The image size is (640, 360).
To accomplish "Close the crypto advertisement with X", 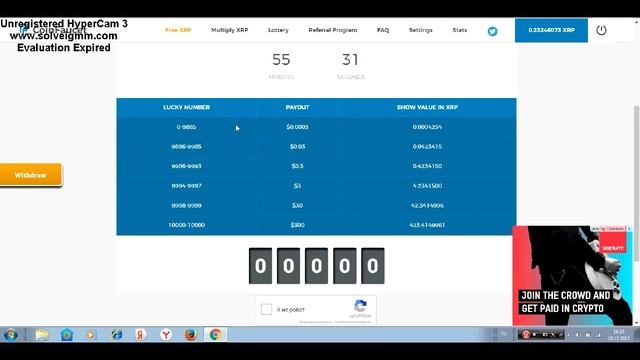I will (629, 229).
